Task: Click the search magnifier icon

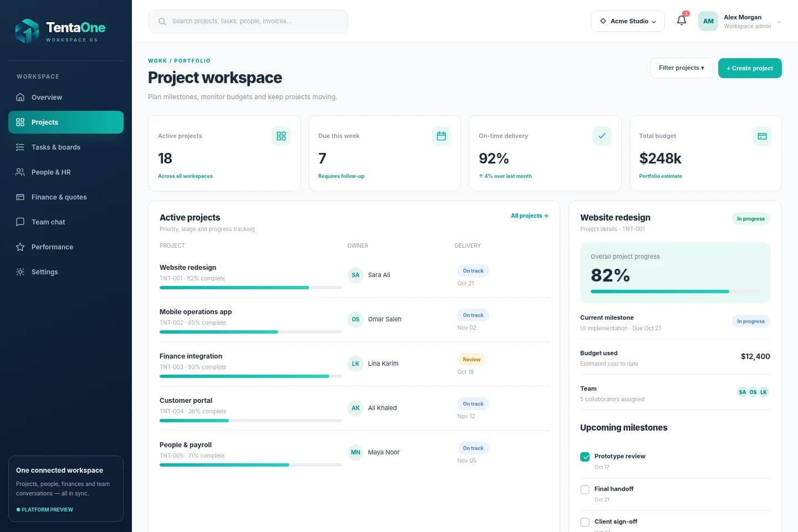Action: 162,22
